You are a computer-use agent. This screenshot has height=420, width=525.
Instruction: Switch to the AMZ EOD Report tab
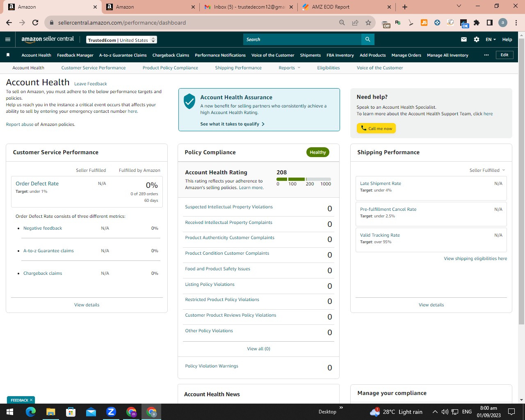[x=347, y=7]
